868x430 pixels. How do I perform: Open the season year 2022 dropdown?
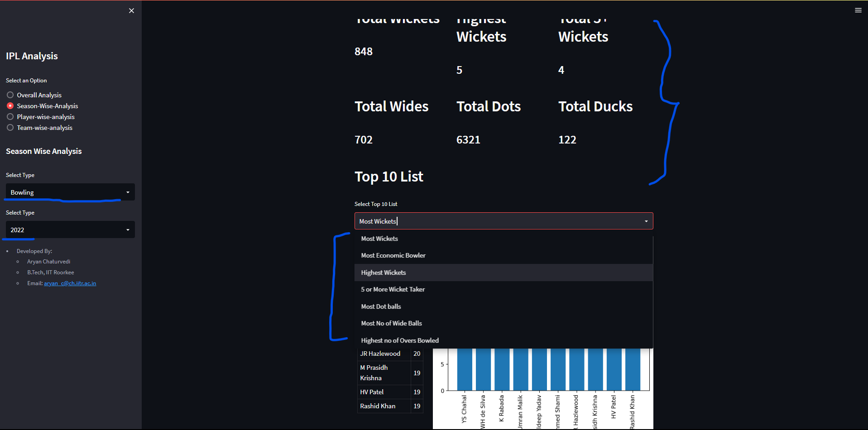70,229
